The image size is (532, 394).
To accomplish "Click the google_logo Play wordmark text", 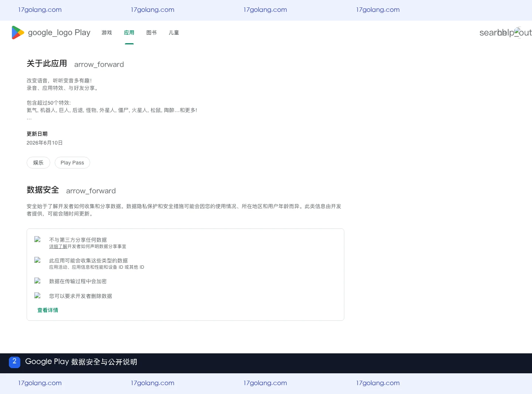I will (59, 33).
